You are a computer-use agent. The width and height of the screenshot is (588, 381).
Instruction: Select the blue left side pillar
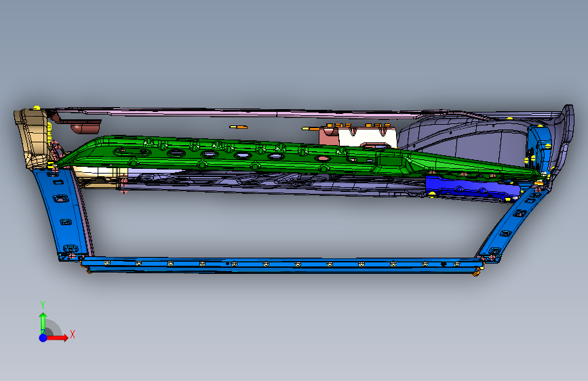coord(62,214)
